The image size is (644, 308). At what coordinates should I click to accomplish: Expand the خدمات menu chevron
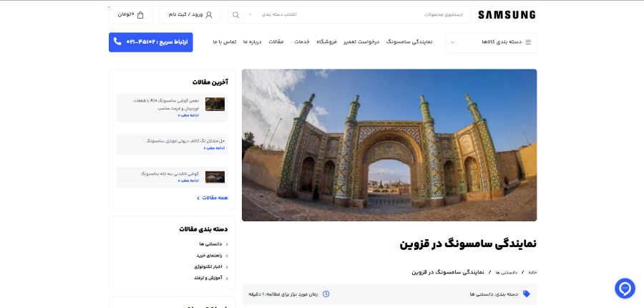292,42
